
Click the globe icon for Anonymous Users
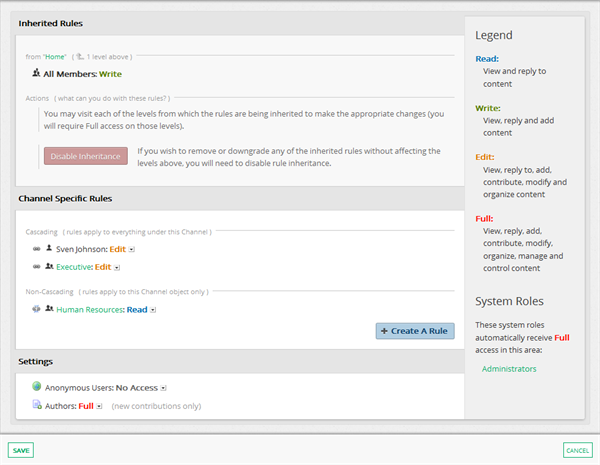pyautogui.click(x=37, y=386)
